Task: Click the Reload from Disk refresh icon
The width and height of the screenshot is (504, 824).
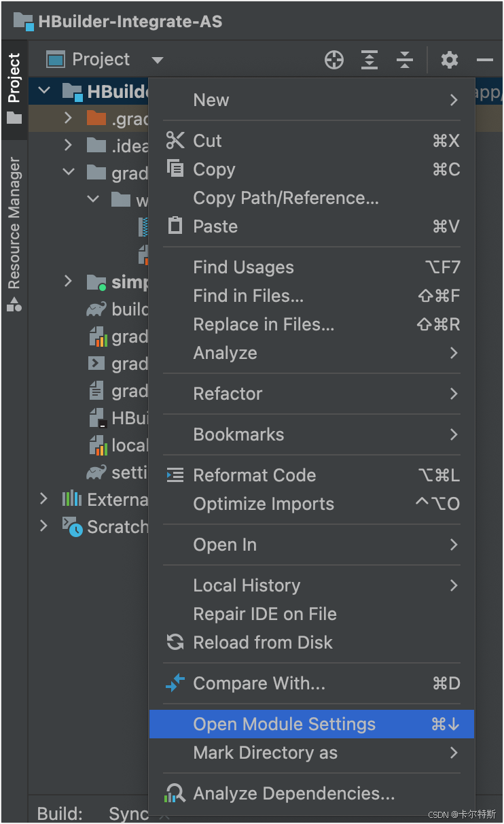Action: [x=175, y=642]
